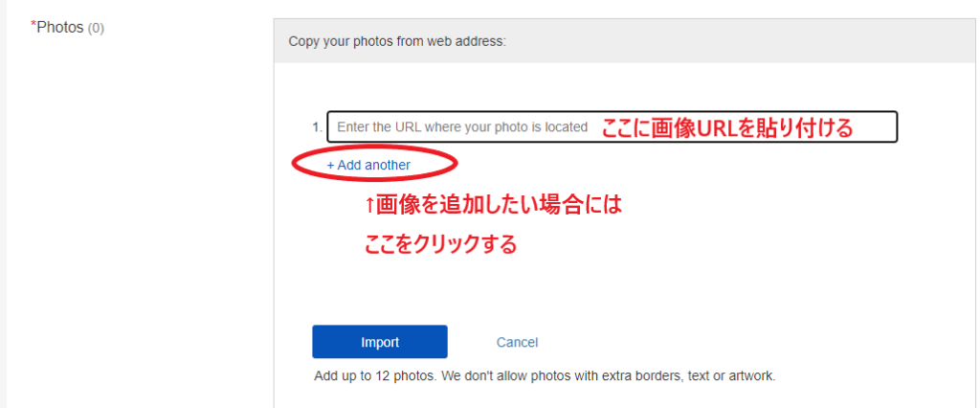
Task: Click the blue Import button
Action: click(x=380, y=342)
